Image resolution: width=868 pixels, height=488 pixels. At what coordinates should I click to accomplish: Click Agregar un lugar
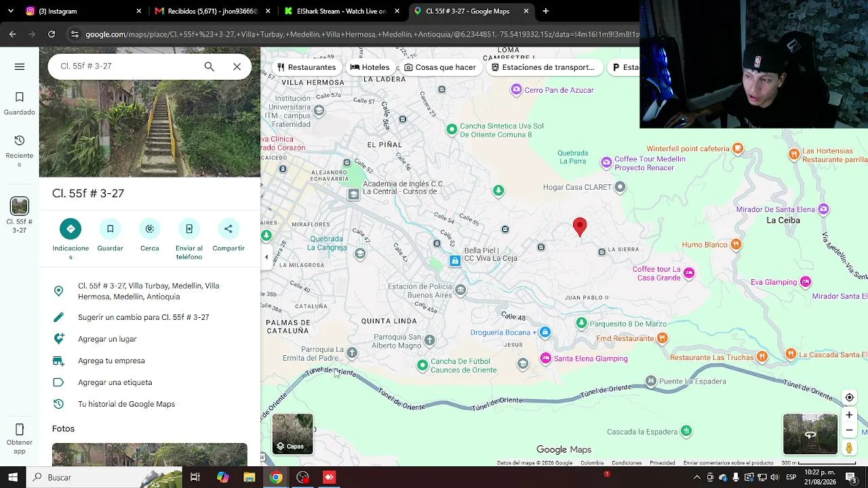[x=150, y=339]
